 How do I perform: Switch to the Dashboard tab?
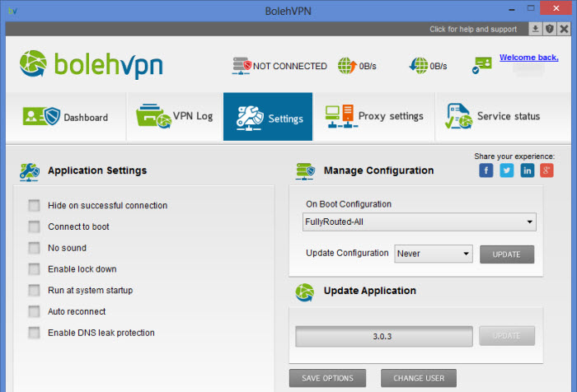pos(65,117)
